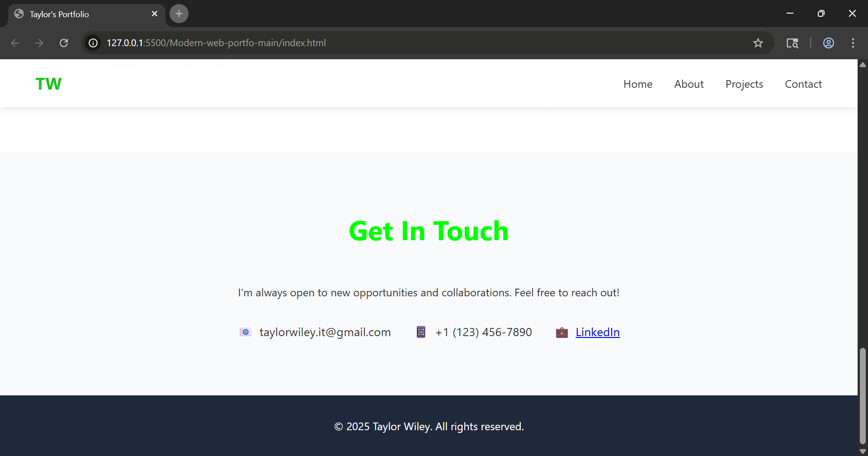Open the LinkedIn profile link
This screenshot has height=456, width=868.
coord(597,332)
